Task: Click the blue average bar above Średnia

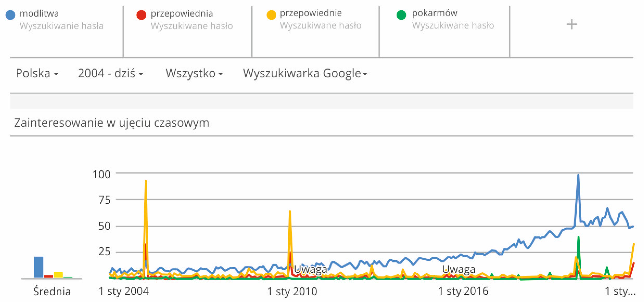Action: tap(39, 267)
